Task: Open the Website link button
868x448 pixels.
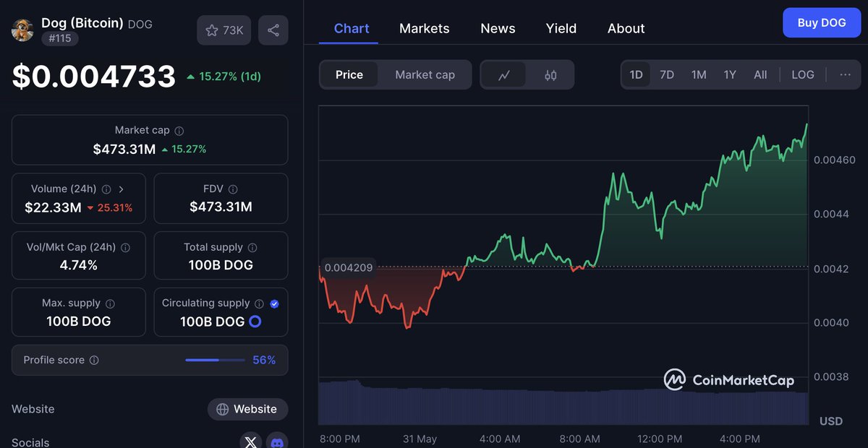Action: click(247, 409)
